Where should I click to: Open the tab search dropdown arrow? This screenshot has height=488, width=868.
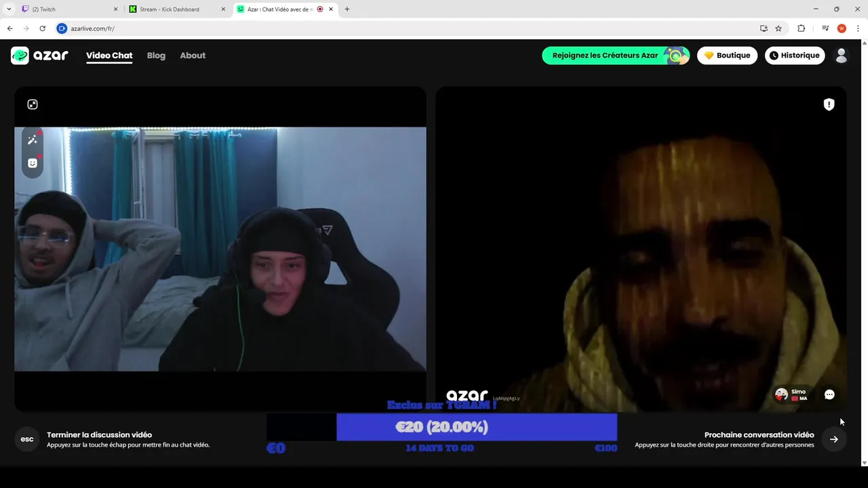(x=9, y=9)
